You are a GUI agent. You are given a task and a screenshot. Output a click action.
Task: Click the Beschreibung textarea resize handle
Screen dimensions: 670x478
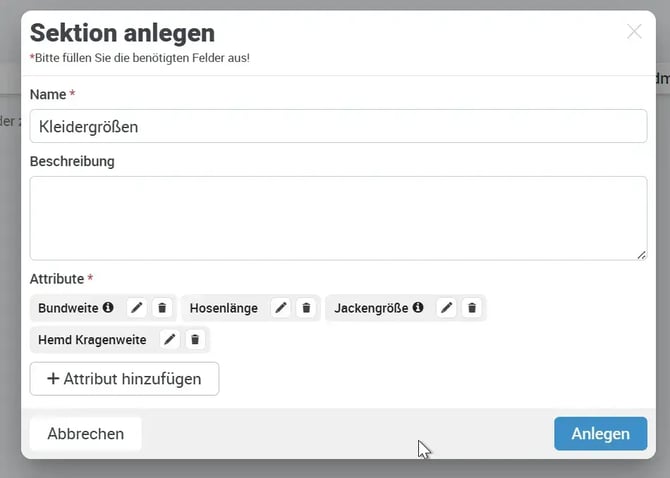pyautogui.click(x=642, y=255)
